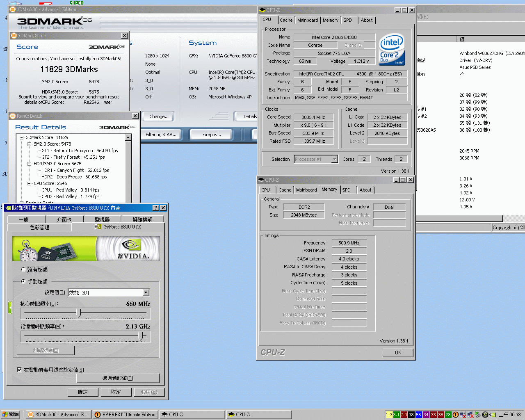
Task: Click the EVEREST icon on the taskbar button
Action: point(98,415)
